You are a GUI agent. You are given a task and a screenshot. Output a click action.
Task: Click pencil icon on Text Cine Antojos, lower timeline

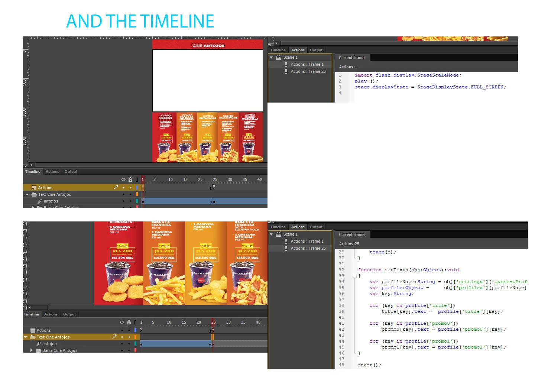[x=114, y=337]
